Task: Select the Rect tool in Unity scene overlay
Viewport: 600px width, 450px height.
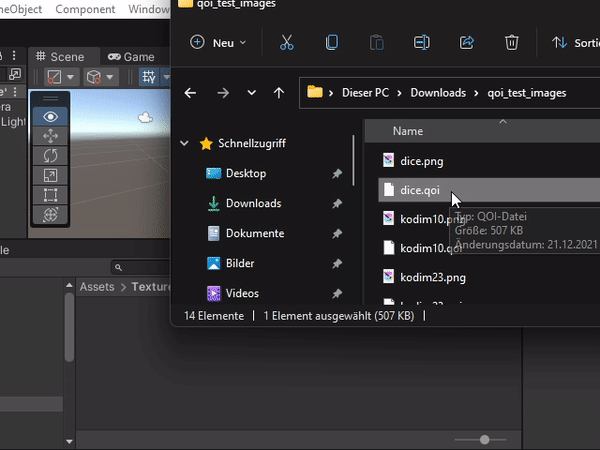Action: click(50, 195)
